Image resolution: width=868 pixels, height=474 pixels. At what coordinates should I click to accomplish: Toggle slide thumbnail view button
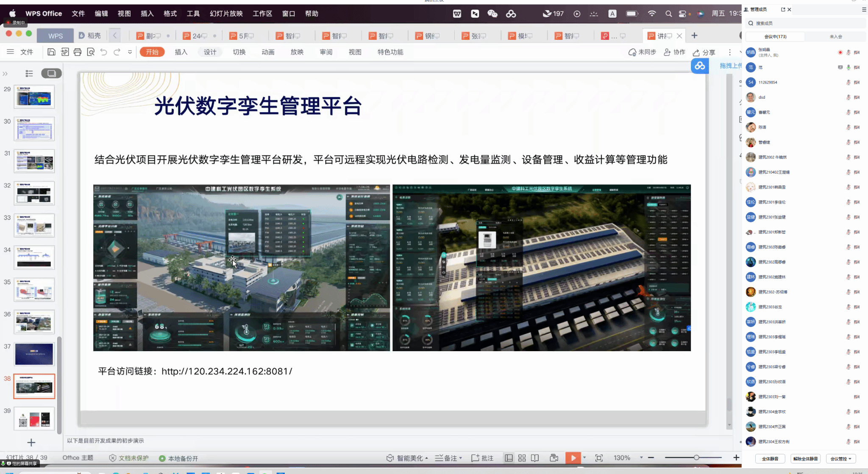pos(51,73)
